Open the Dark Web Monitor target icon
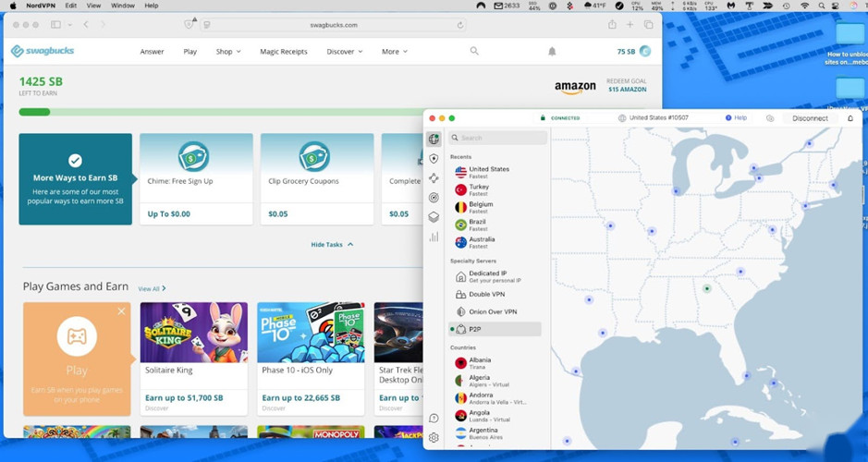This screenshot has height=462, width=868. (x=434, y=198)
